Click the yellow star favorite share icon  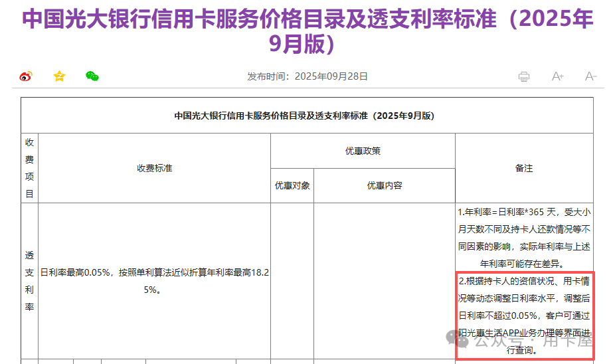click(x=59, y=76)
